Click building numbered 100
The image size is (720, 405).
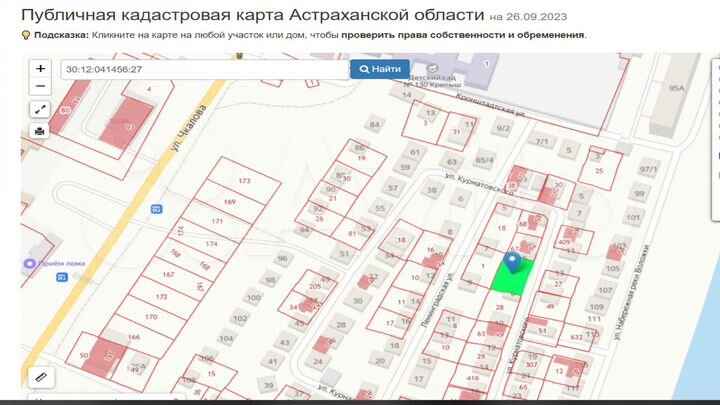click(x=253, y=297)
